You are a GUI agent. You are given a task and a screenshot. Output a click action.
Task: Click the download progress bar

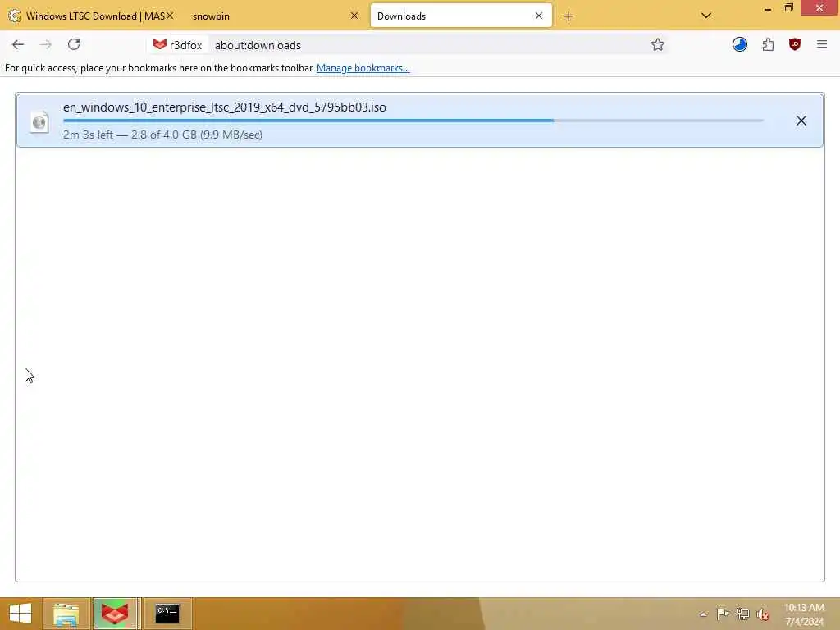[x=413, y=121]
